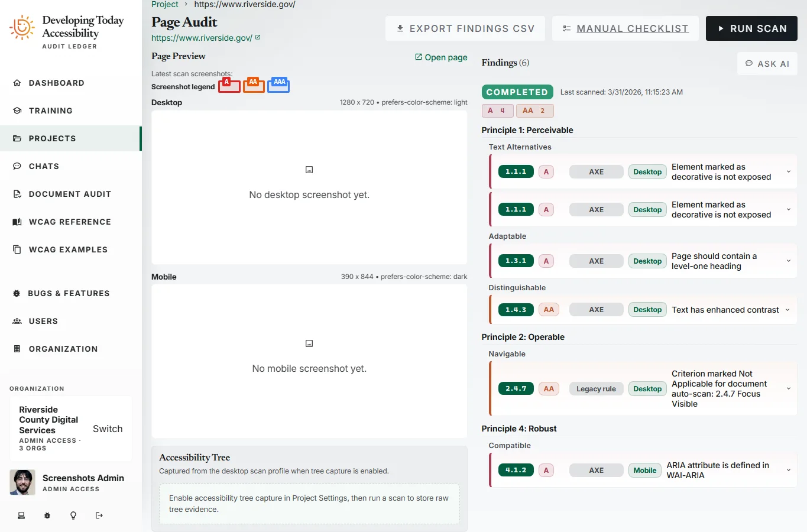Click the "Legacy rule" tag on the 2.4.7 finding
The height and width of the screenshot is (532, 807).
[596, 388]
